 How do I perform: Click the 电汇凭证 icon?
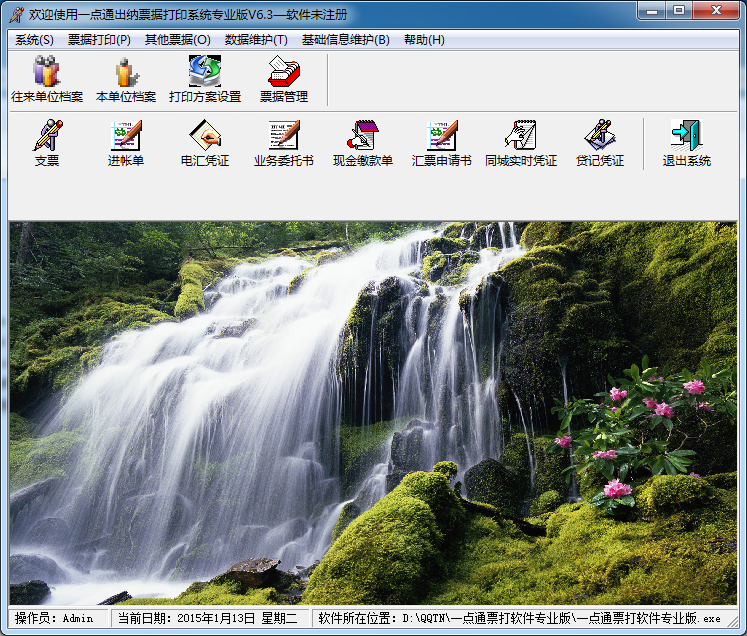coord(205,142)
